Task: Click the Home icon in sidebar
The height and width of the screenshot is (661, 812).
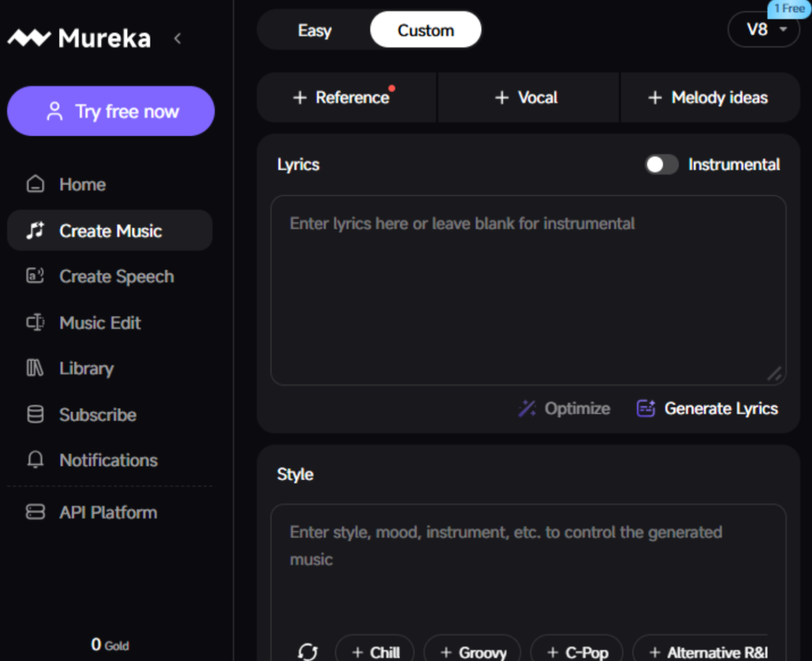Action: pos(36,184)
